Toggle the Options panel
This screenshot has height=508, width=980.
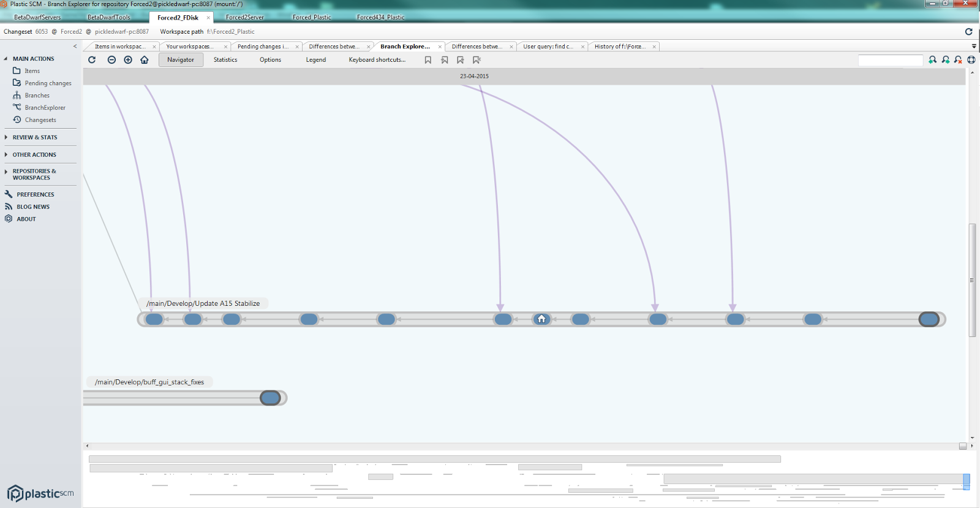[x=270, y=59]
